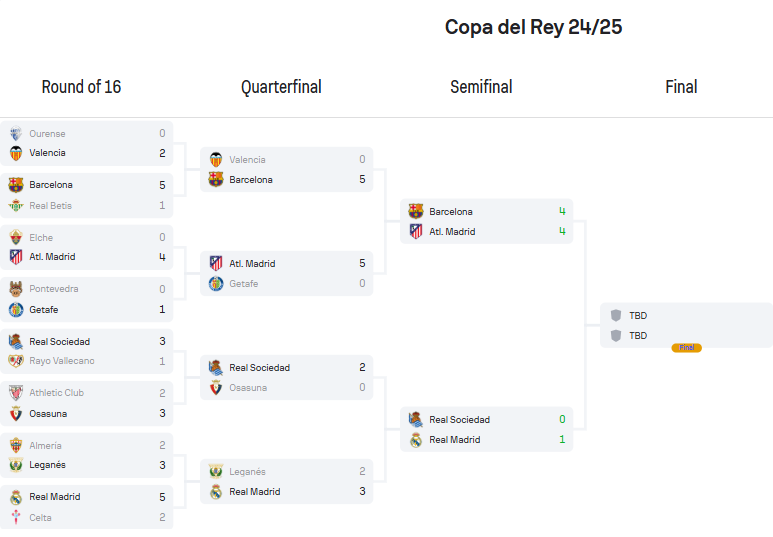This screenshot has width=773, height=537.
Task: Click the Ourense club crest
Action: [16, 133]
